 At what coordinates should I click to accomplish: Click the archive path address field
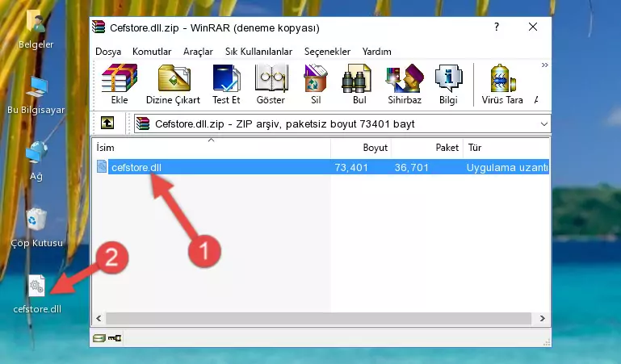coord(342,123)
